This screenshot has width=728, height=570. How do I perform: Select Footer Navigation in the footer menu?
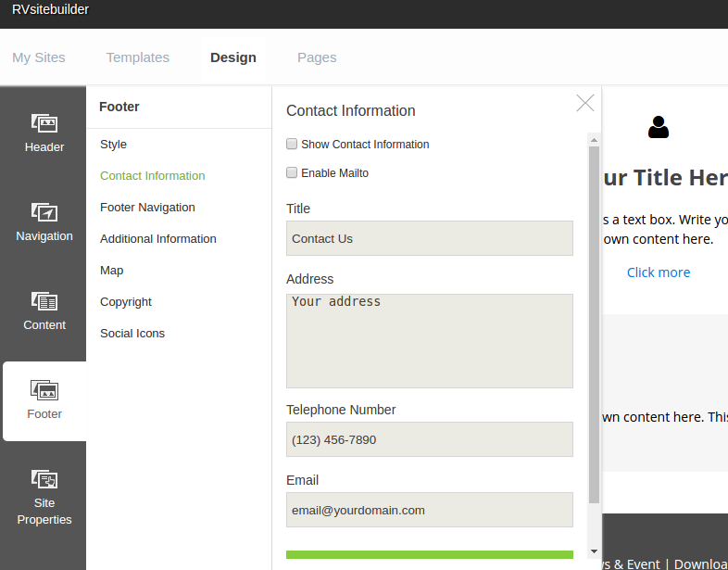coord(147,208)
